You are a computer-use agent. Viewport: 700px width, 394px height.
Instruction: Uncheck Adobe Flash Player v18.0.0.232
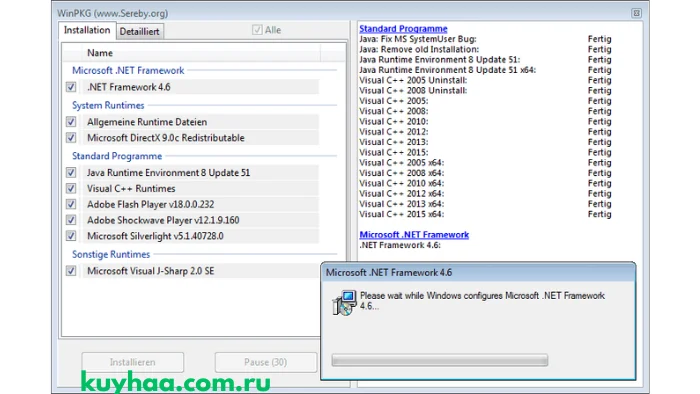71,204
